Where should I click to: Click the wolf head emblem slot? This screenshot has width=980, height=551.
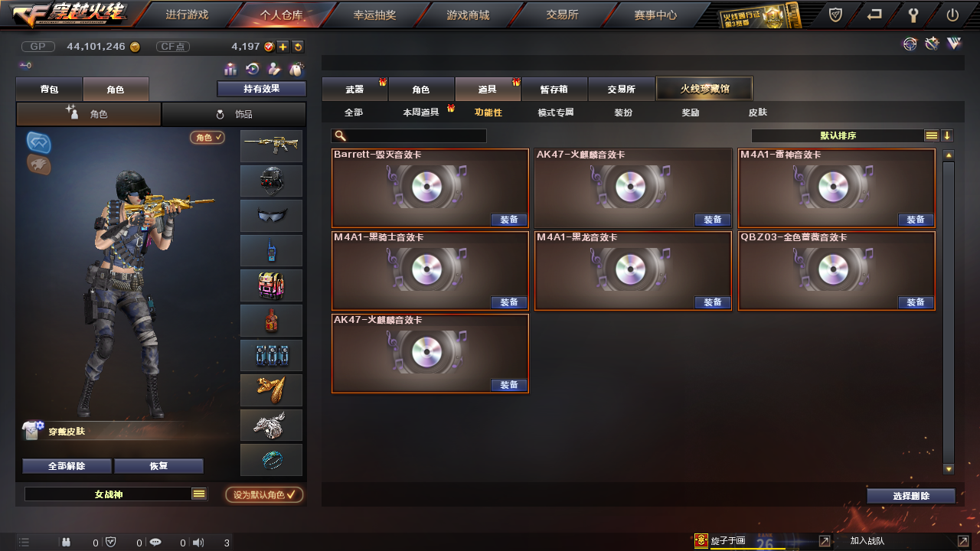[x=272, y=425]
